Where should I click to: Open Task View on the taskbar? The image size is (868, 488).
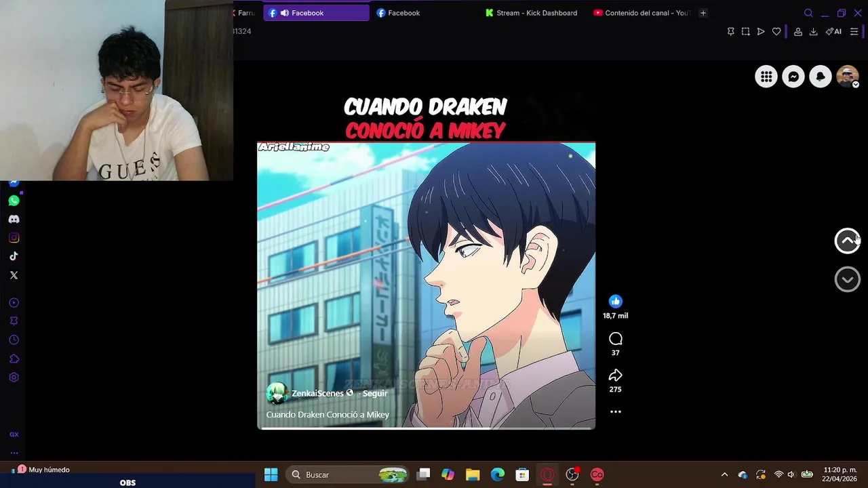point(423,474)
